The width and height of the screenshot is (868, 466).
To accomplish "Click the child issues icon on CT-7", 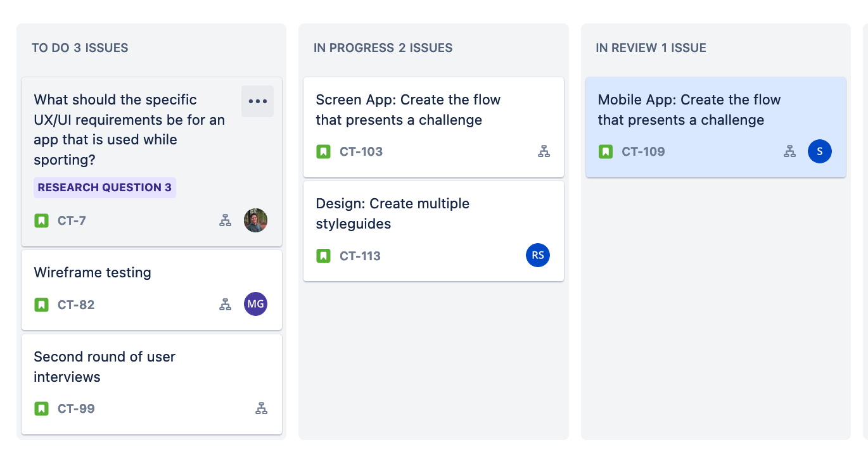I will 225,220.
